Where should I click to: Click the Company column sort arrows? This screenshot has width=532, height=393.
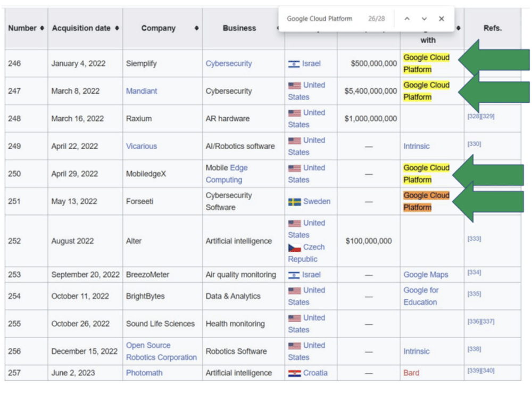coord(197,28)
